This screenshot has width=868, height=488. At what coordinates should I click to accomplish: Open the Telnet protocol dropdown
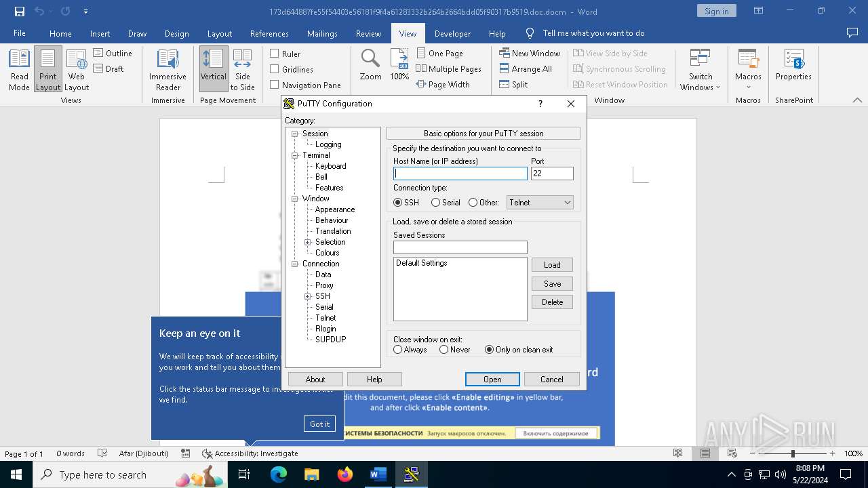pos(540,202)
